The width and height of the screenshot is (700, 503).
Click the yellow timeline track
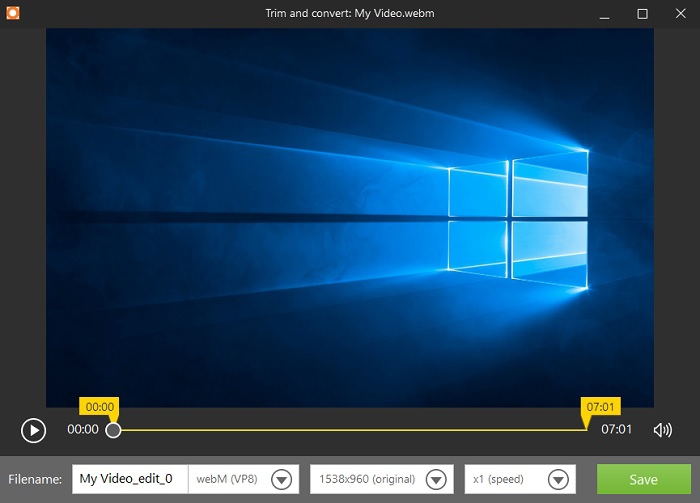tap(353, 430)
